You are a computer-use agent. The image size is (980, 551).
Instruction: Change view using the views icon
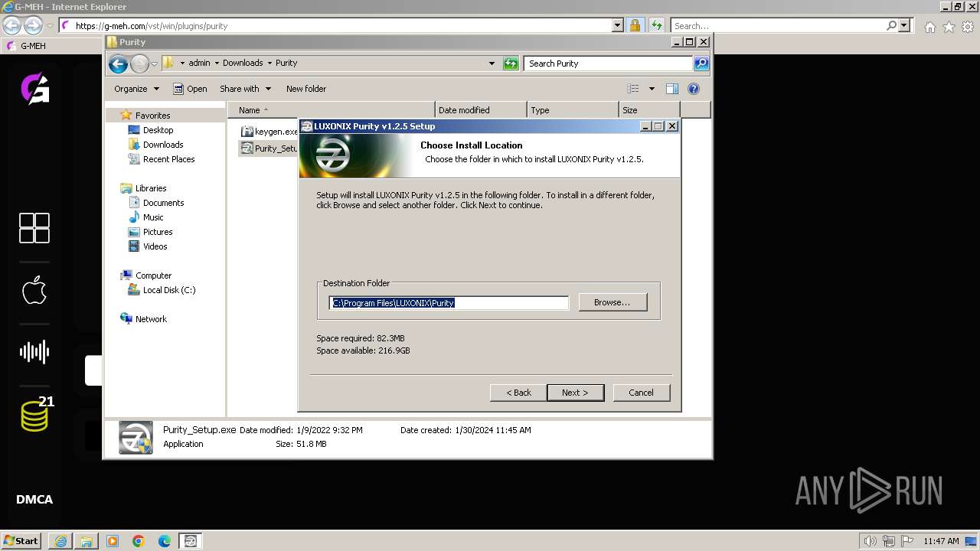[633, 89]
